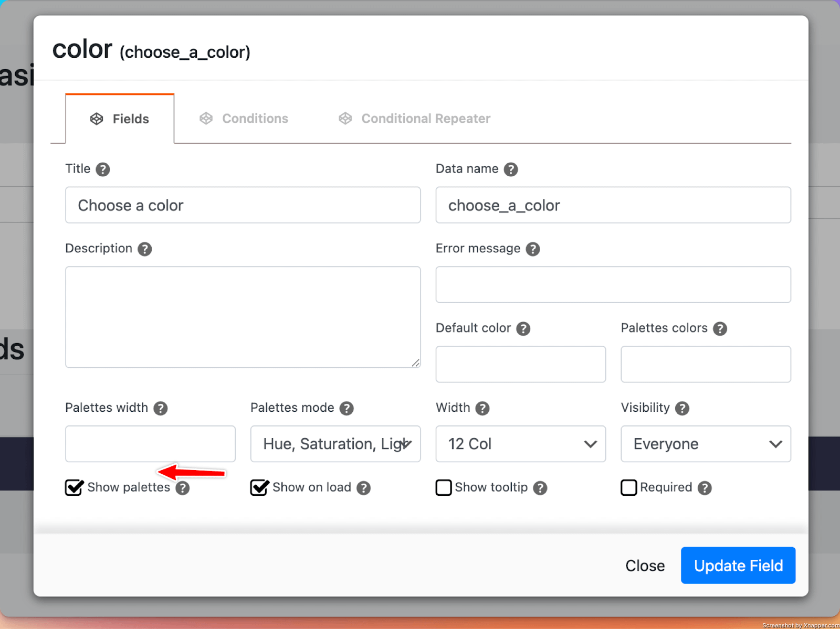This screenshot has width=840, height=629.
Task: Open the Visibility Everyone dropdown
Action: click(706, 444)
